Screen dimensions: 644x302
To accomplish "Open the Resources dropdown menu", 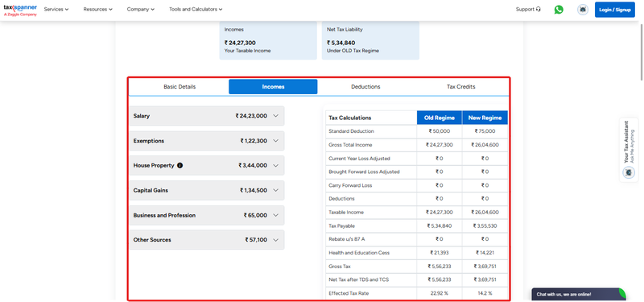I will [x=97, y=9].
